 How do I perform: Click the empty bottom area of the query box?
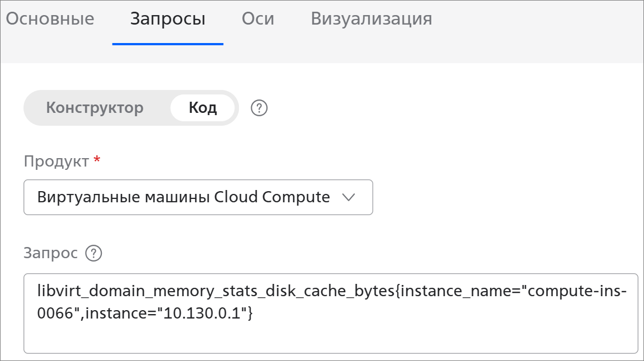point(331,339)
